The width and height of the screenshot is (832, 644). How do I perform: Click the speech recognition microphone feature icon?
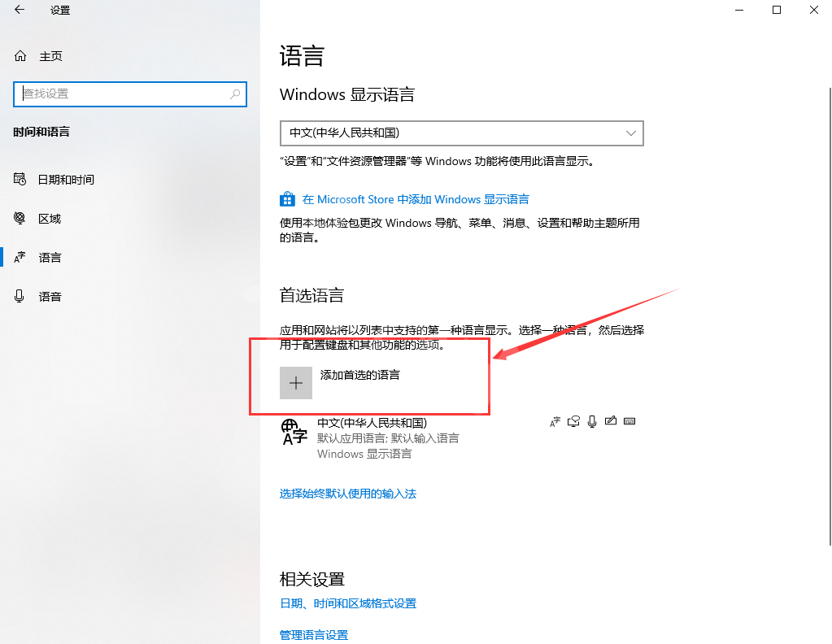pyautogui.click(x=592, y=421)
